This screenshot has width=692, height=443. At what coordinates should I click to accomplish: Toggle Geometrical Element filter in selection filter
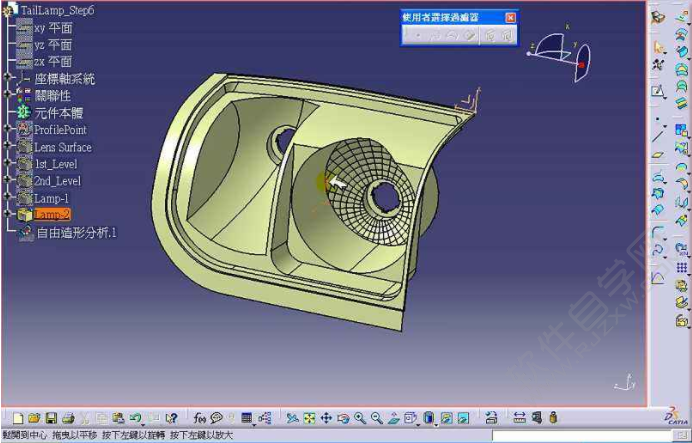pyautogui.click(x=507, y=36)
